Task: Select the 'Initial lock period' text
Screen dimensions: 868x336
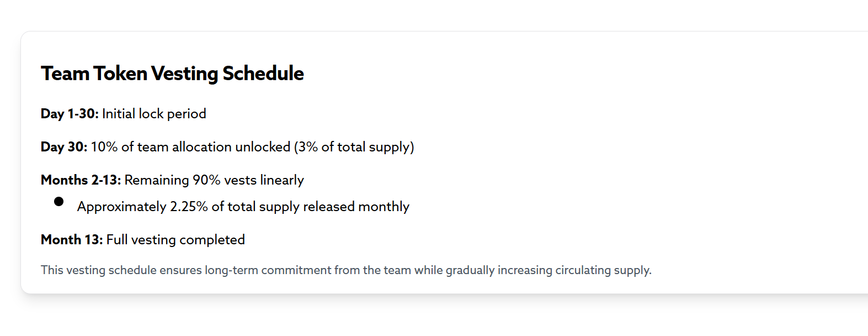Action: click(x=154, y=114)
